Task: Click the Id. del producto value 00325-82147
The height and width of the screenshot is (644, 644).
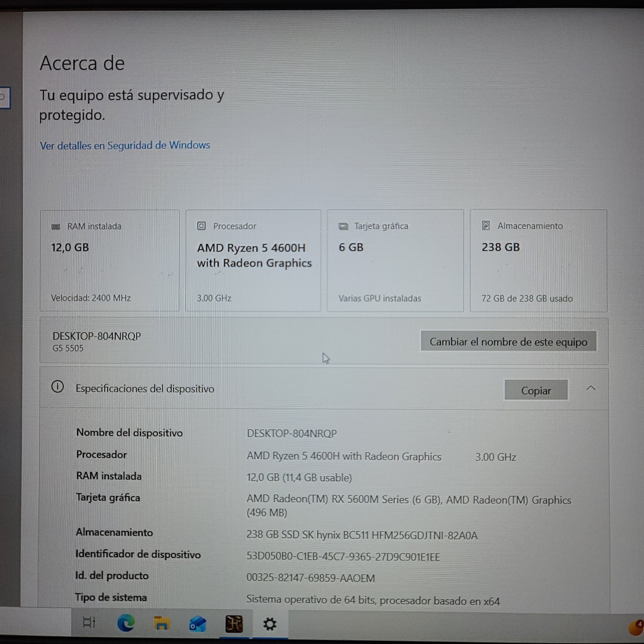Action: click(x=311, y=578)
